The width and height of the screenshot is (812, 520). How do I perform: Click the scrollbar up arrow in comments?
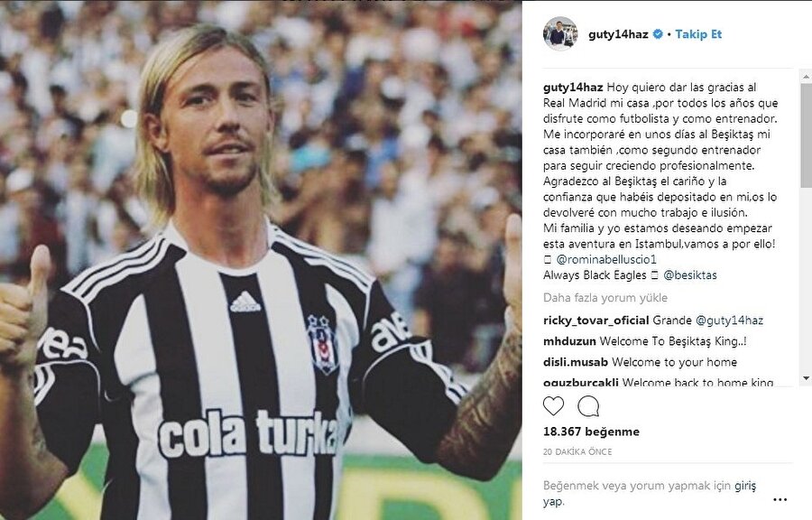(x=806, y=77)
